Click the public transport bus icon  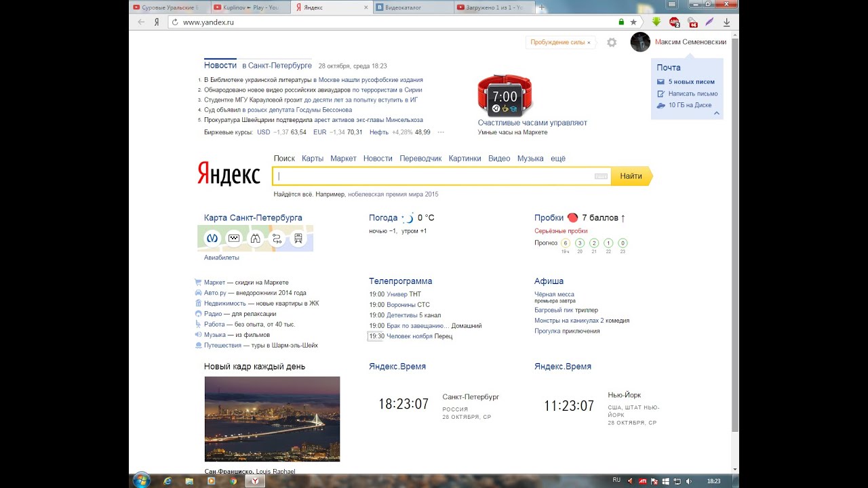(x=298, y=239)
